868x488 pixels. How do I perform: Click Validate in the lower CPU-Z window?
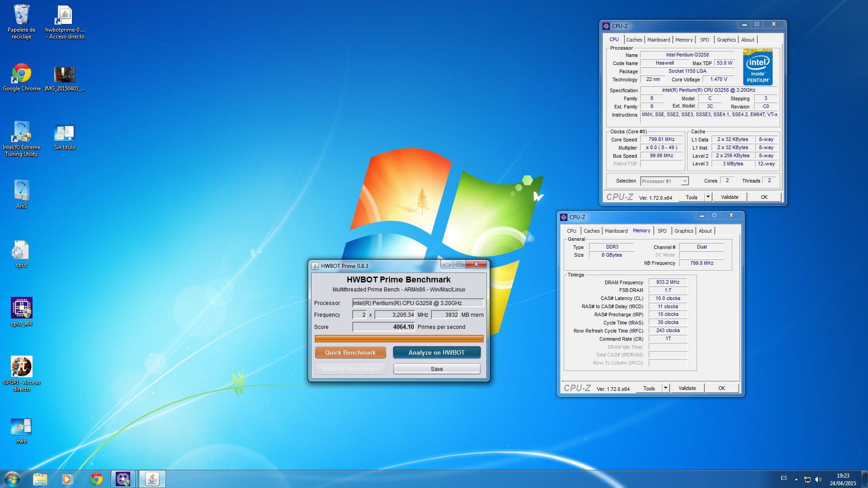(687, 388)
